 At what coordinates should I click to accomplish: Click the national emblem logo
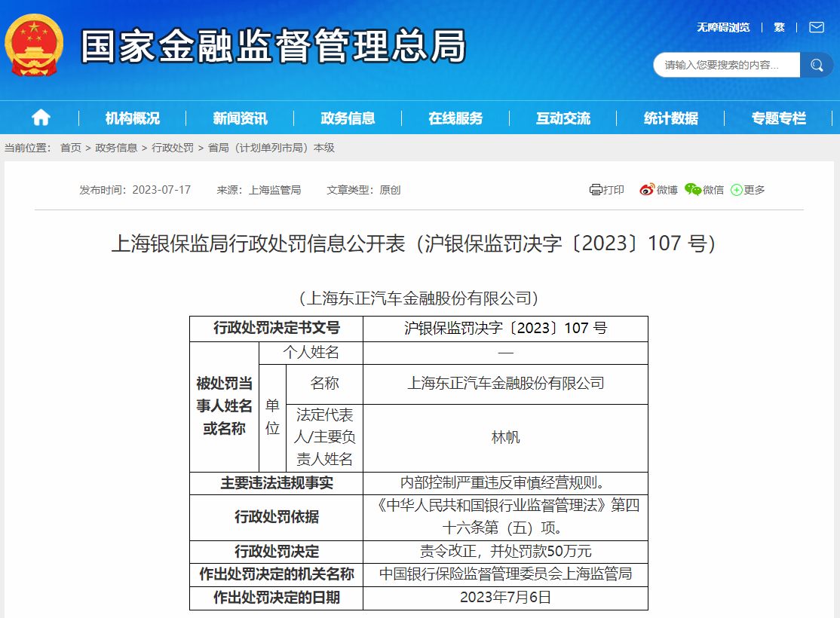pos(35,47)
